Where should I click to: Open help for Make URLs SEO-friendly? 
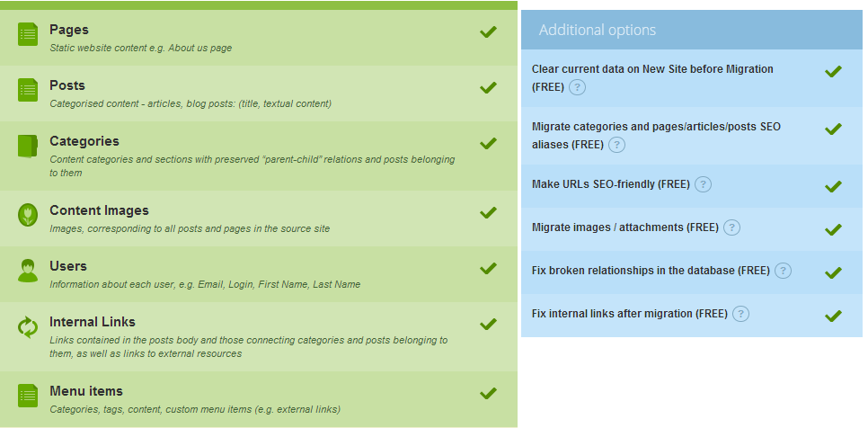click(x=703, y=184)
